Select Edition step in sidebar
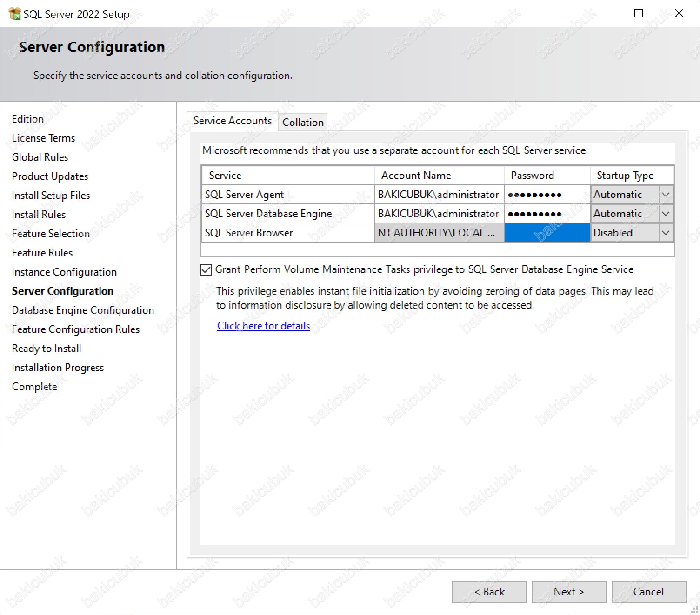This screenshot has width=700, height=615. (28, 119)
